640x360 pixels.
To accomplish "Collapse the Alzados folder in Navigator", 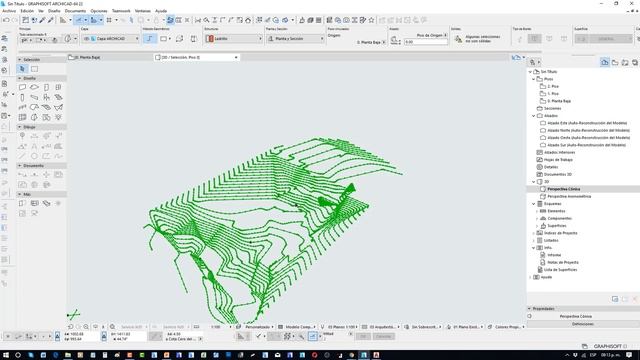I will point(533,116).
